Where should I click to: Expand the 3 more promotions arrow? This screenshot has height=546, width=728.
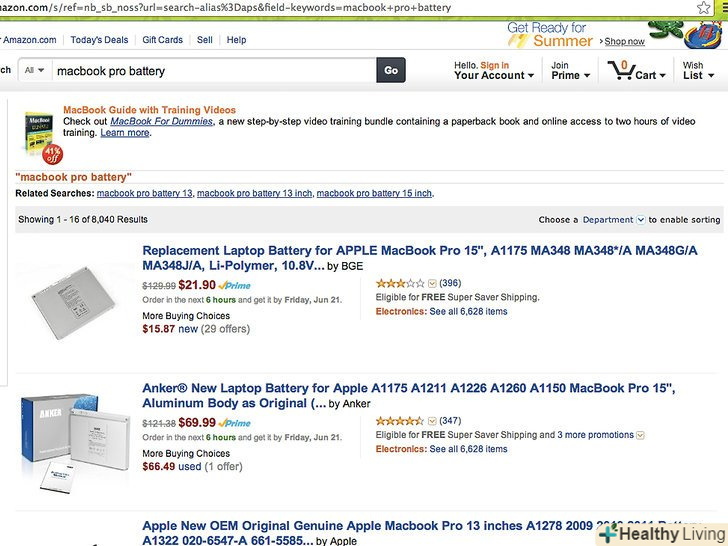[x=640, y=436]
